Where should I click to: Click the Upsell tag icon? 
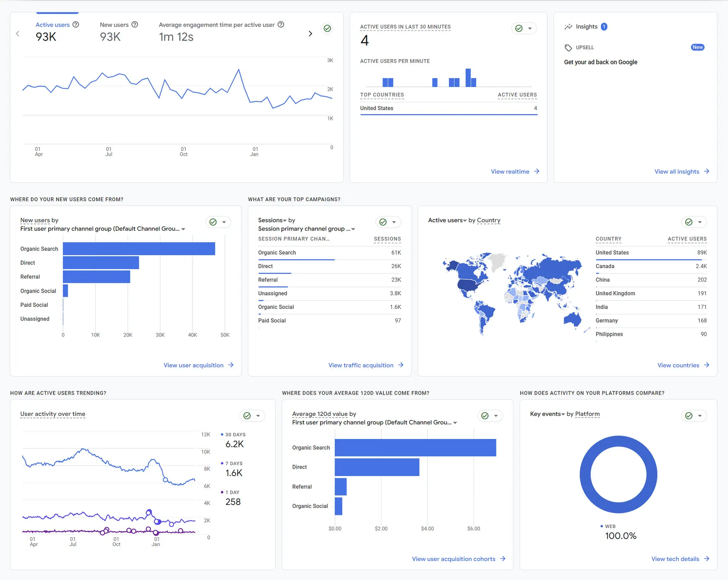click(x=568, y=47)
